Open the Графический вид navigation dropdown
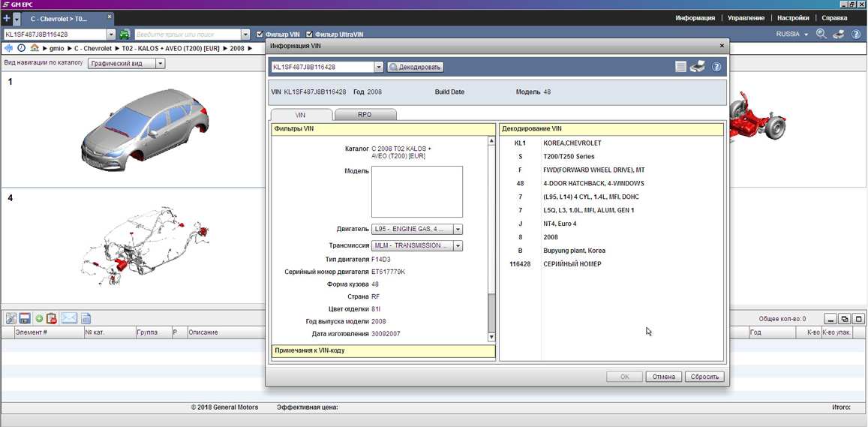 pos(160,64)
